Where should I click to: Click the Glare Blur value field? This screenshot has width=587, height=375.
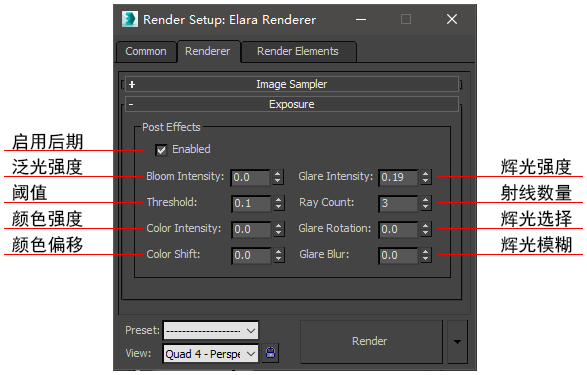[398, 255]
